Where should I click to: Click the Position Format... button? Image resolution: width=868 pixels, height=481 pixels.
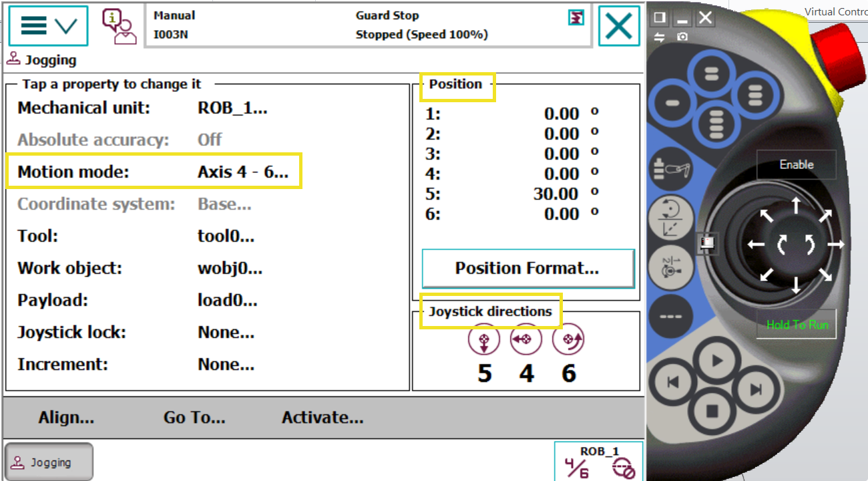pos(527,269)
